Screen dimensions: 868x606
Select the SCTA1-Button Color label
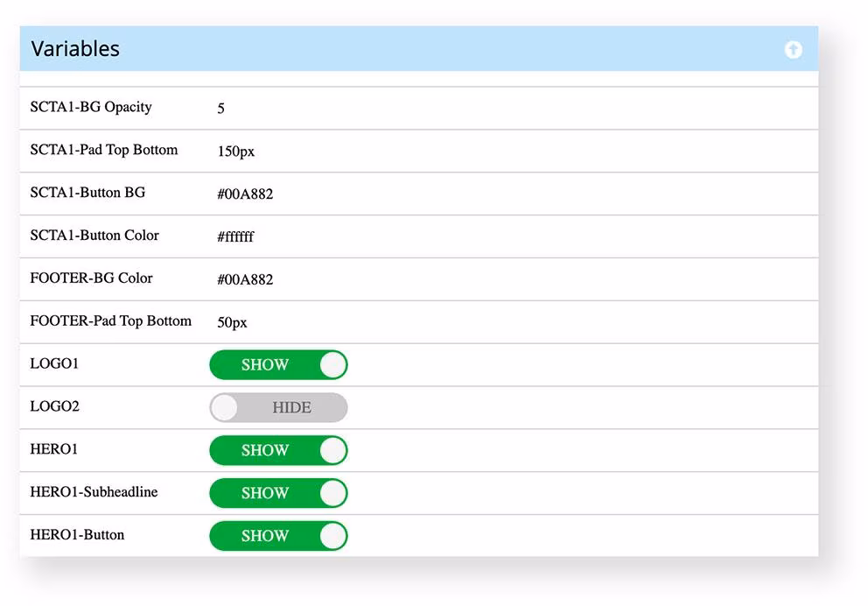coord(94,236)
